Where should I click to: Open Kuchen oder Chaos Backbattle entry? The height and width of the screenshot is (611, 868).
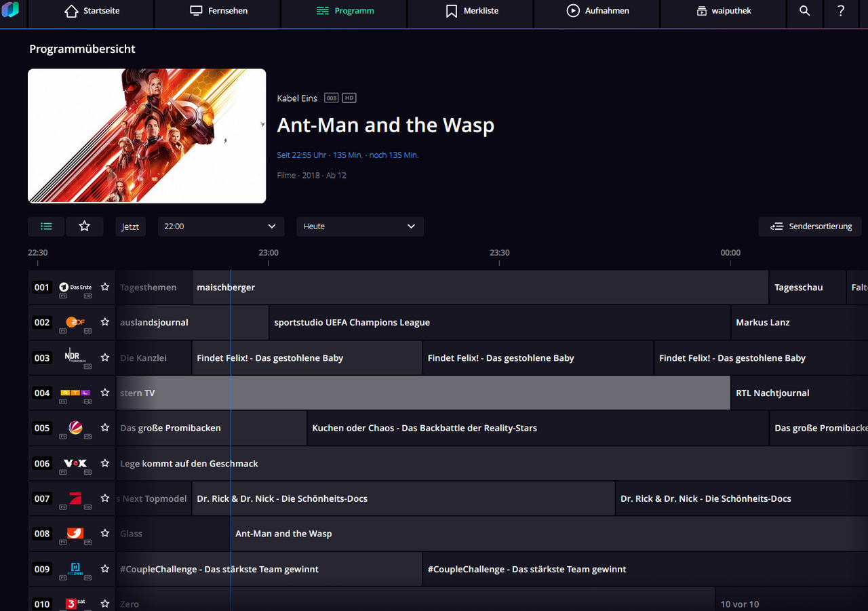pos(538,429)
